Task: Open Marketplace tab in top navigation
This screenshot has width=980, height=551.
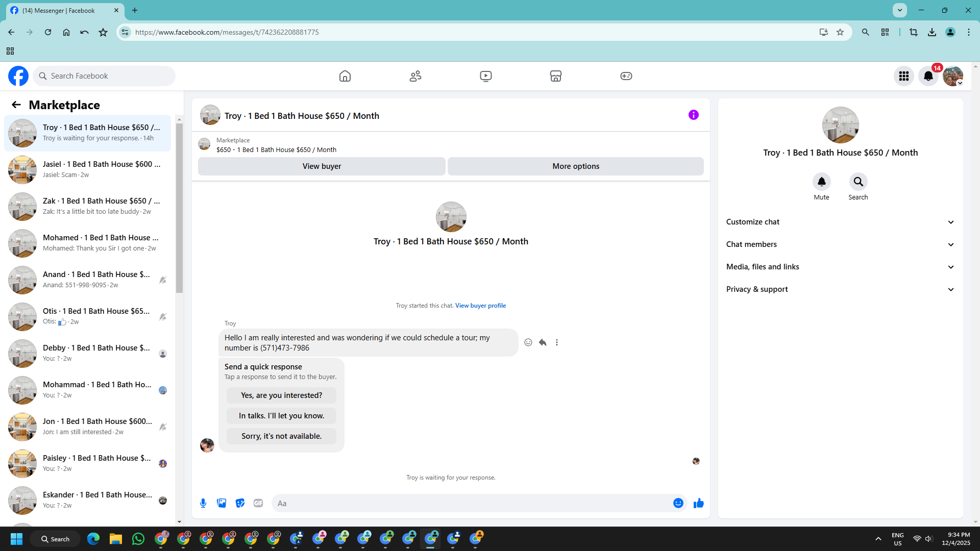Action: tap(555, 76)
